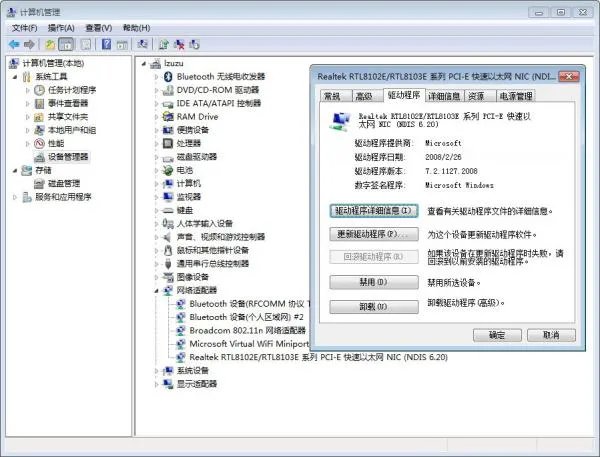Collapse the 网络适配器 category

[157, 290]
